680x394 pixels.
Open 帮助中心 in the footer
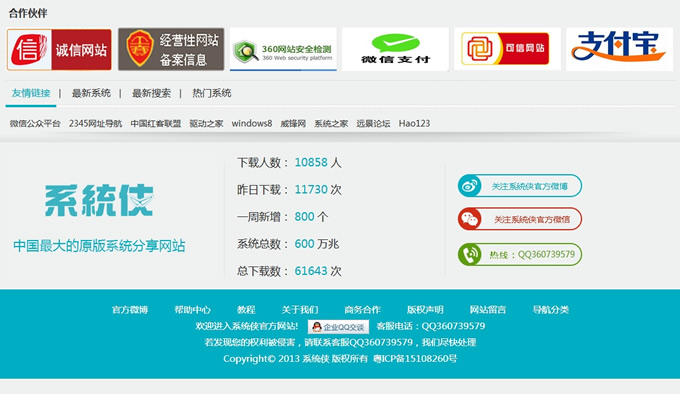click(x=193, y=309)
